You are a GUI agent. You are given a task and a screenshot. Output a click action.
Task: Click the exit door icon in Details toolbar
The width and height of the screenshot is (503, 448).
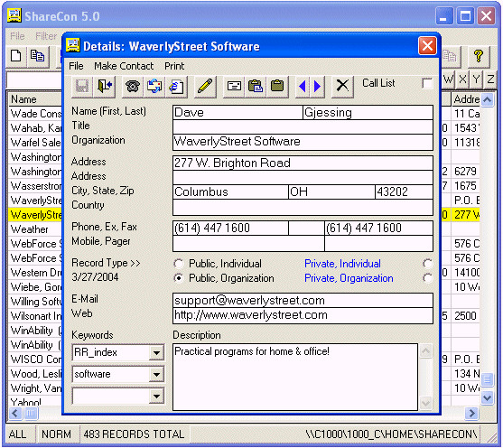click(x=105, y=87)
